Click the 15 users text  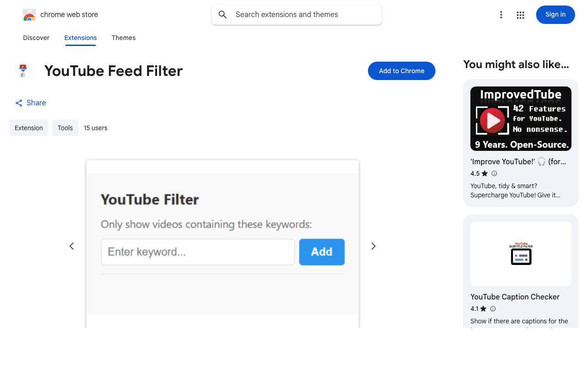(96, 128)
